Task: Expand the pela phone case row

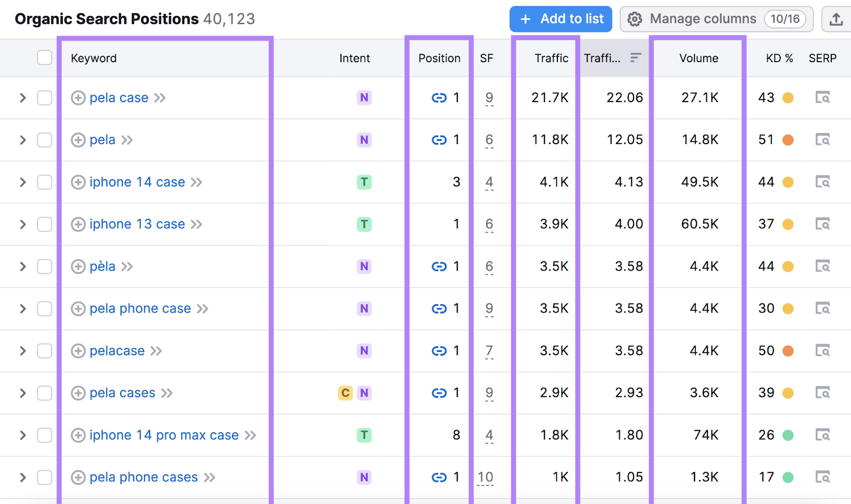Action: coord(22,308)
